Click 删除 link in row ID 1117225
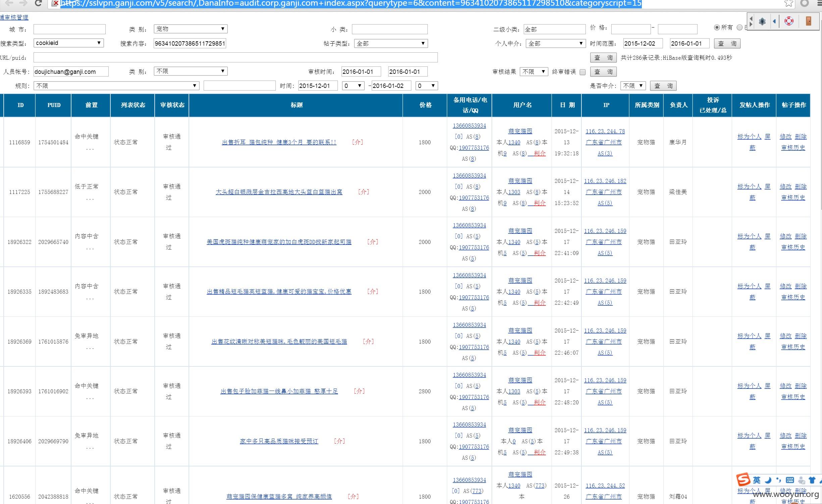The image size is (822, 504). pos(801,187)
